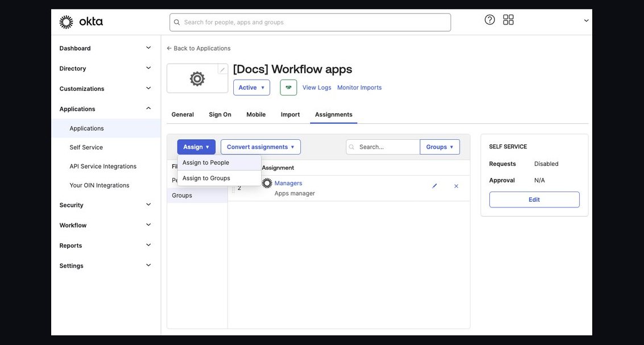Open the Convert assignments dropdown
This screenshot has height=345, width=644.
[261, 147]
